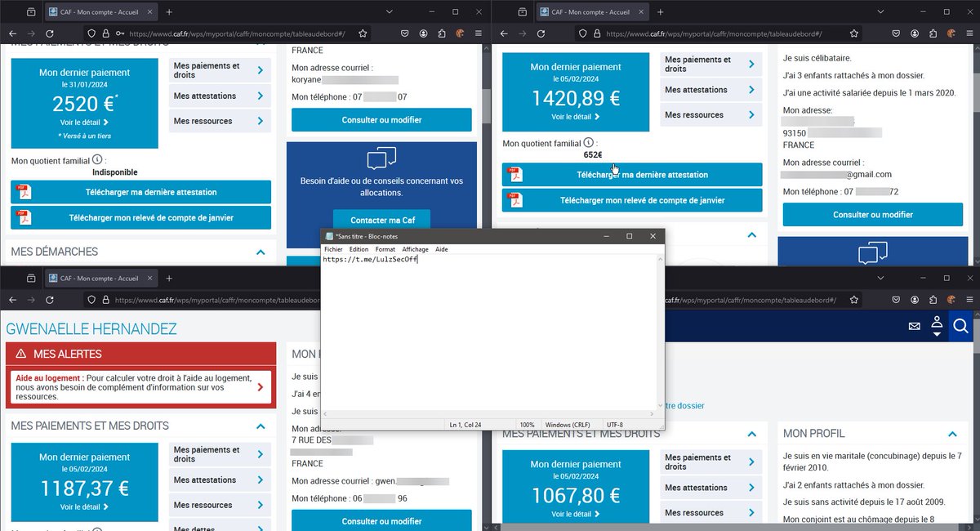Reload the page in top-left browser window
This screenshot has height=531, width=980.
tap(50, 33)
